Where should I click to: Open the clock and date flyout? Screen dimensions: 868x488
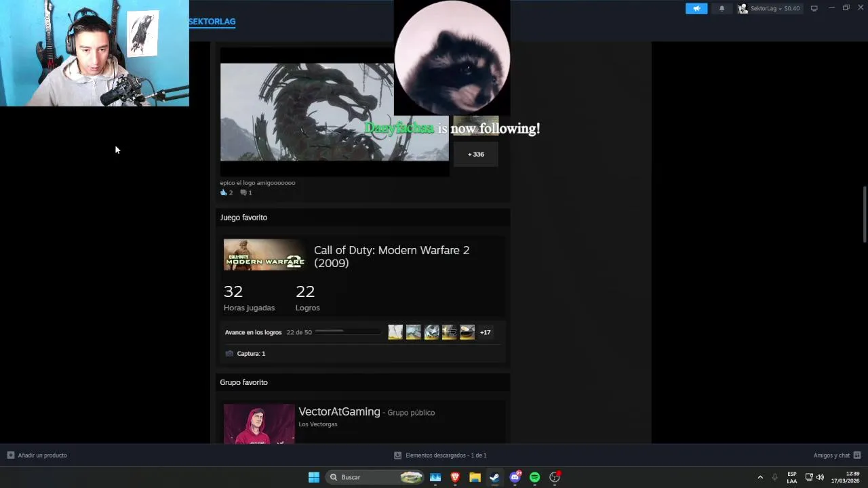pyautogui.click(x=846, y=477)
